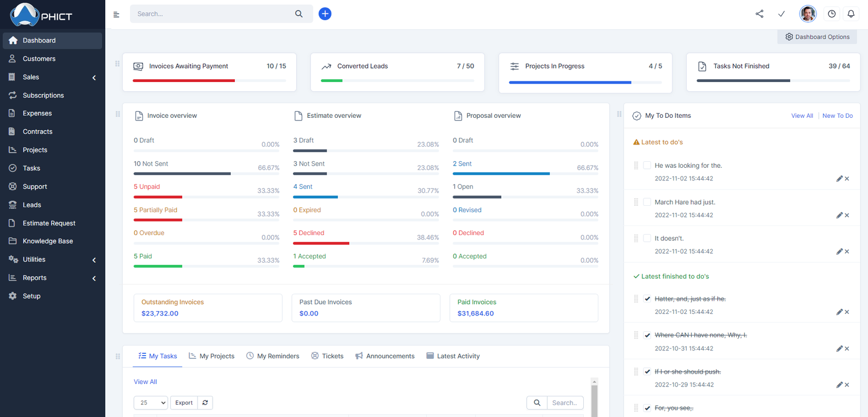This screenshot has width=868, height=417.
Task: Uncheck 'Hatter, and, just as if he.' to-do
Action: (647, 299)
